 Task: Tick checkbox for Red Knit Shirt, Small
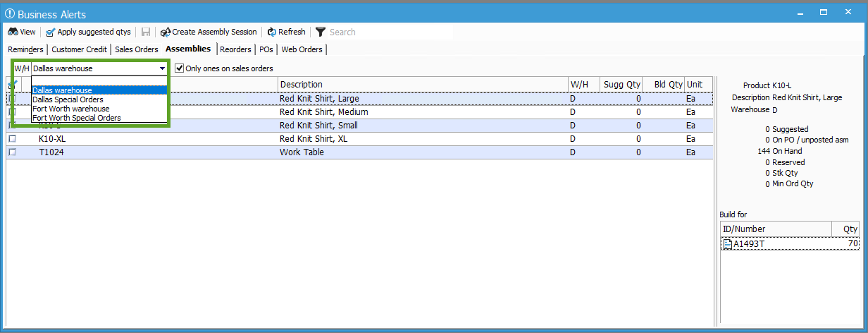tap(12, 126)
